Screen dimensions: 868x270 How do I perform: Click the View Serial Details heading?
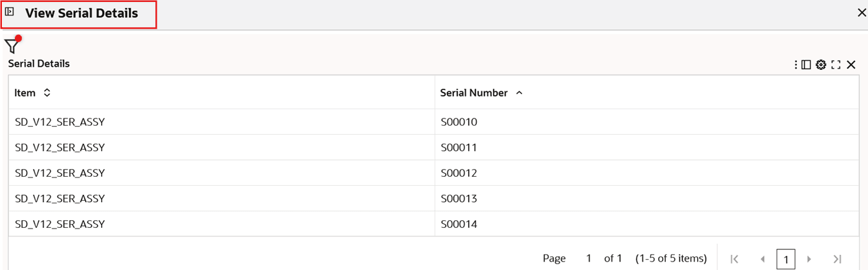tap(82, 13)
